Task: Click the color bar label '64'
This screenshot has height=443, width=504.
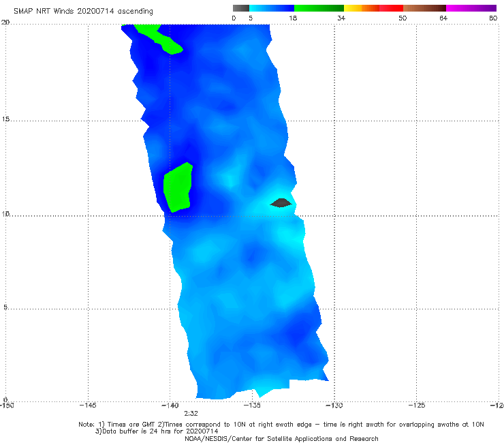Action: (443, 18)
